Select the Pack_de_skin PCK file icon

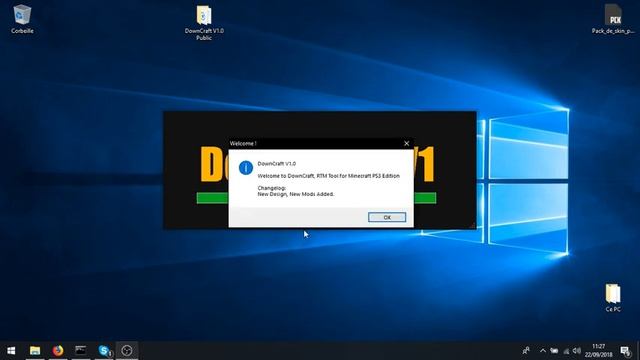(x=613, y=19)
